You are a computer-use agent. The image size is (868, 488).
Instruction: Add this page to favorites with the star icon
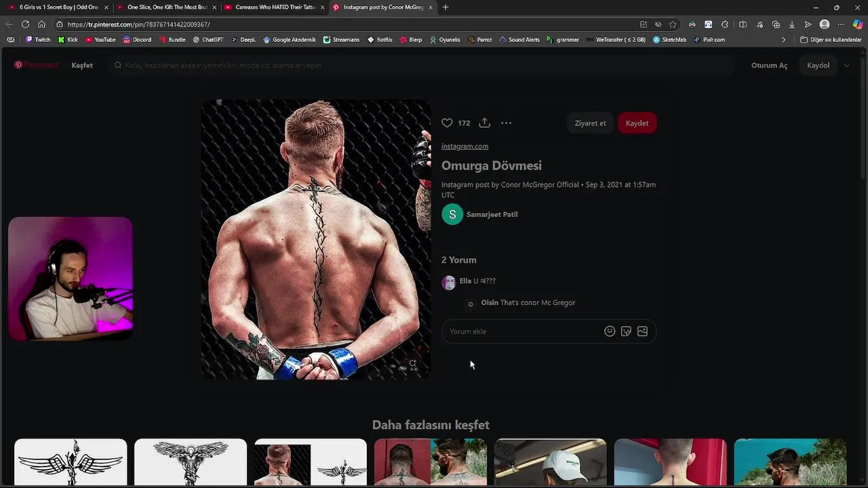point(673,24)
